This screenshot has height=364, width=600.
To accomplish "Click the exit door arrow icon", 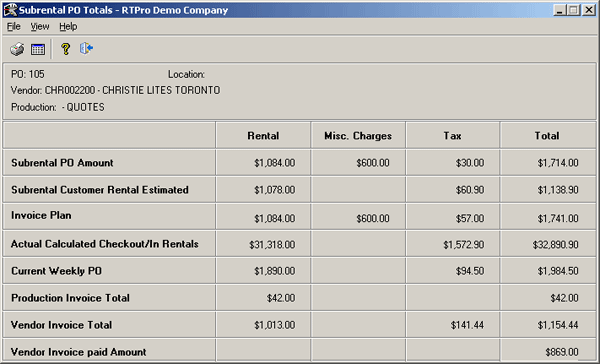I will [86, 48].
